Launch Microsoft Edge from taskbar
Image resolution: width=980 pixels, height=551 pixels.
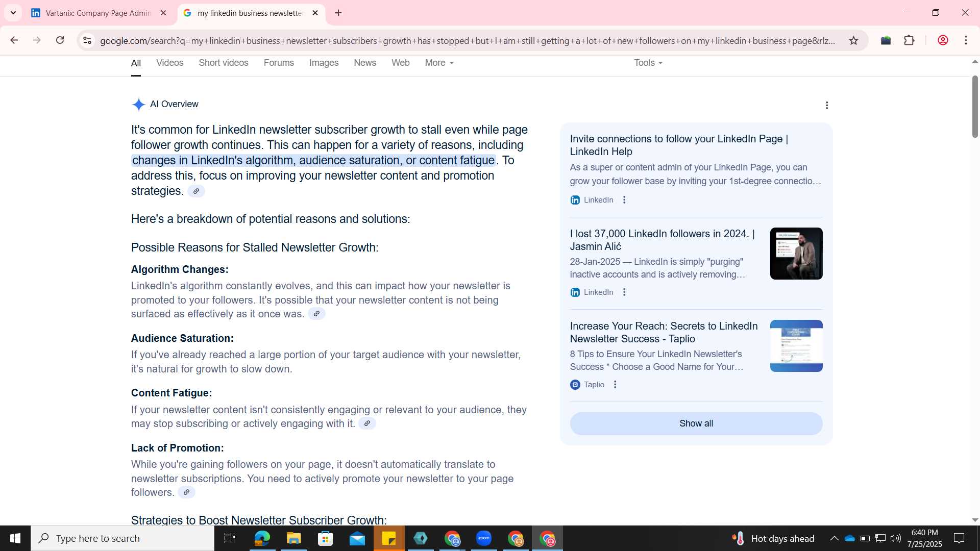262,538
